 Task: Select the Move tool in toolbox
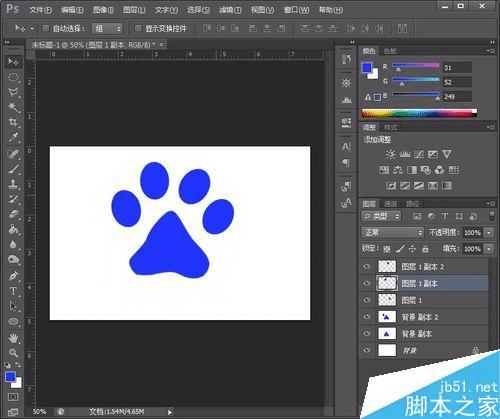click(x=13, y=62)
